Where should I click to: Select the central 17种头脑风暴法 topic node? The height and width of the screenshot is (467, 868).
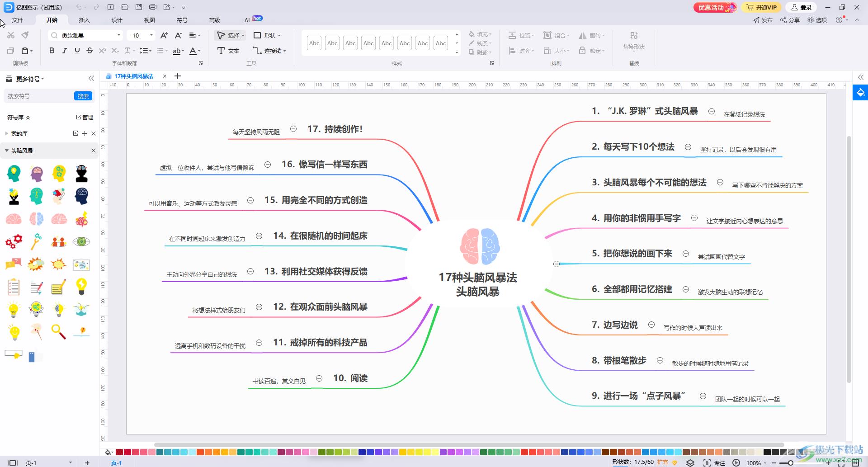(x=478, y=264)
